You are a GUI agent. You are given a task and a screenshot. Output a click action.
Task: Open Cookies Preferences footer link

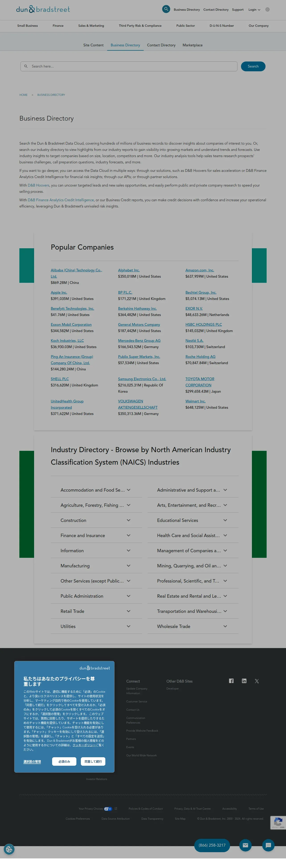point(78,819)
